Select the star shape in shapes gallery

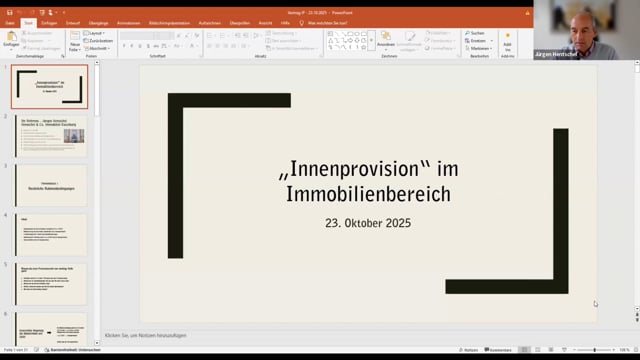tap(363, 47)
